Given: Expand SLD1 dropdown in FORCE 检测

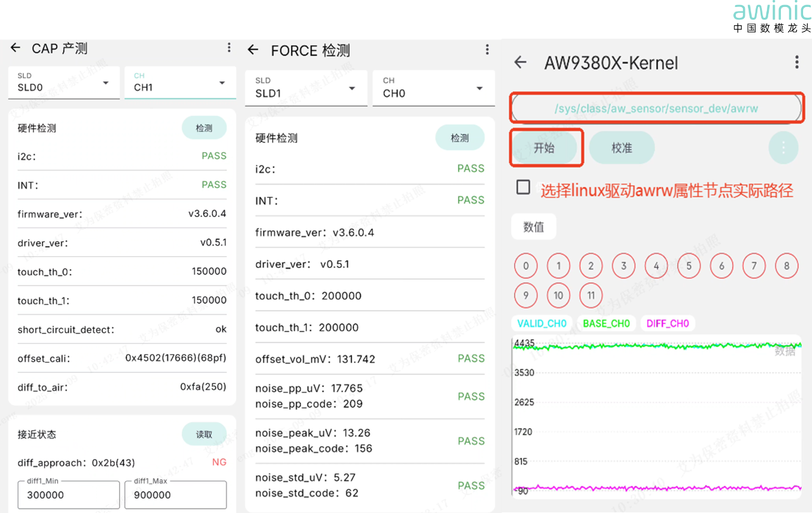Looking at the screenshot, I should [x=306, y=88].
